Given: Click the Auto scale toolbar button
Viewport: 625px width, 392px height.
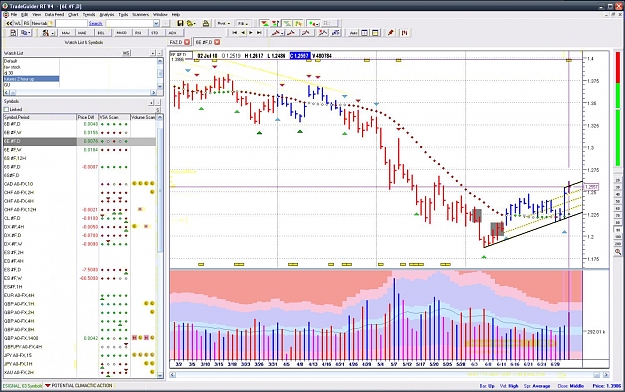Looking at the screenshot, I should tap(353, 33).
